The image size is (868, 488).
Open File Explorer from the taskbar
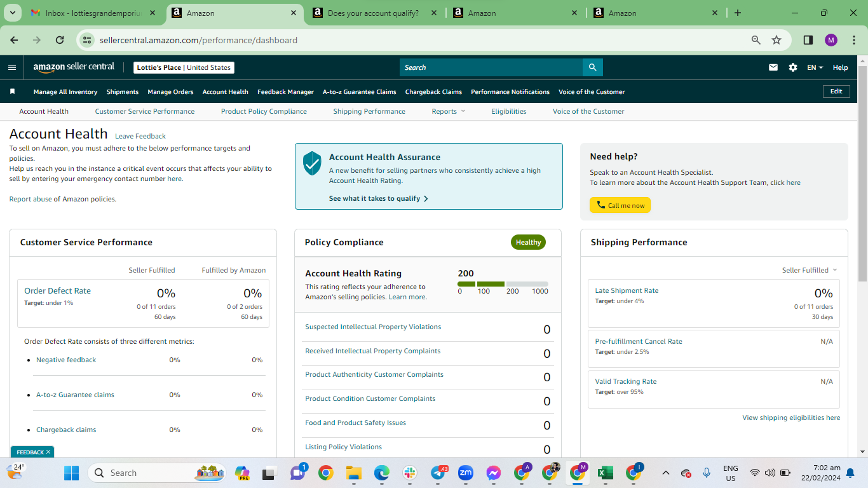(353, 473)
